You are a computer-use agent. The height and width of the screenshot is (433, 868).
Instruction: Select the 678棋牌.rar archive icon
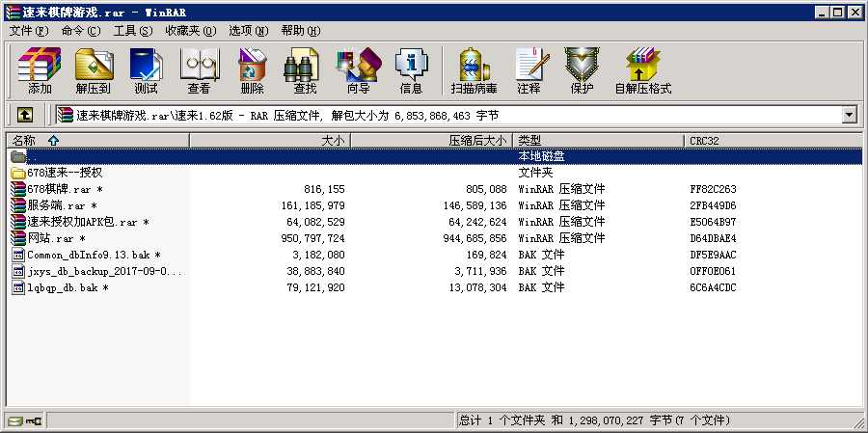(x=18, y=189)
